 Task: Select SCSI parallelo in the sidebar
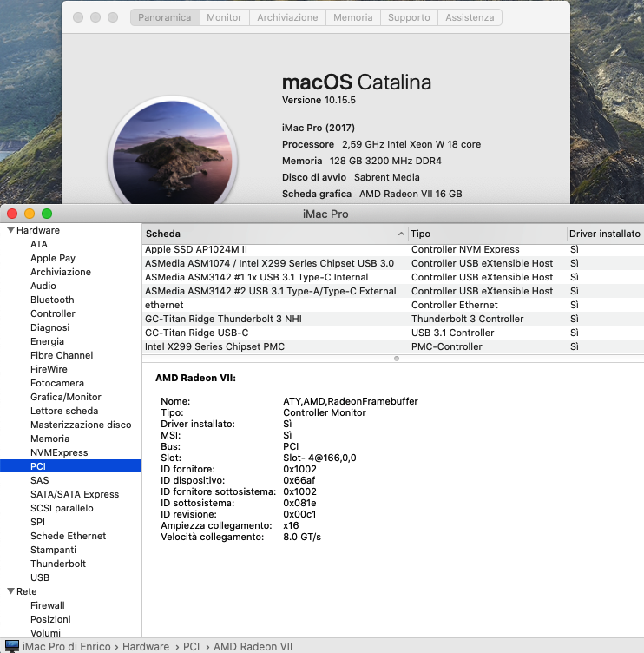point(62,508)
